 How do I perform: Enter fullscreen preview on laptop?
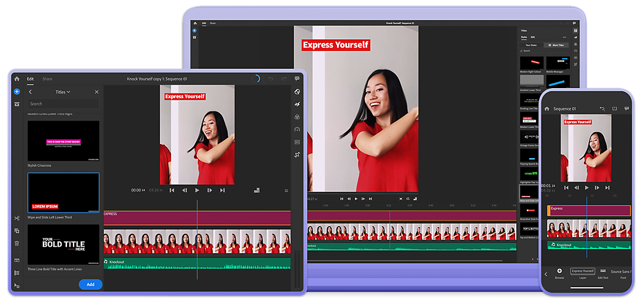point(401,199)
